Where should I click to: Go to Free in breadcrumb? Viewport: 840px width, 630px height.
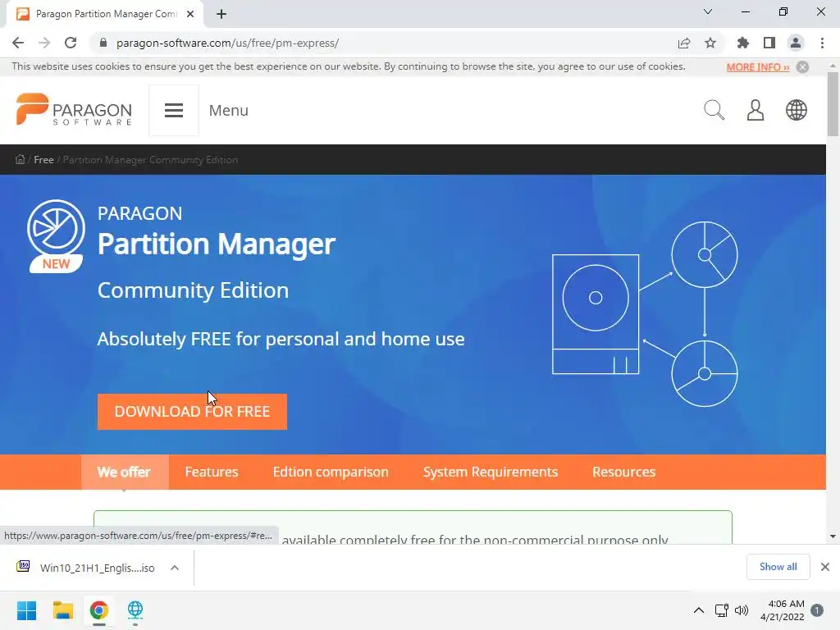click(x=43, y=160)
